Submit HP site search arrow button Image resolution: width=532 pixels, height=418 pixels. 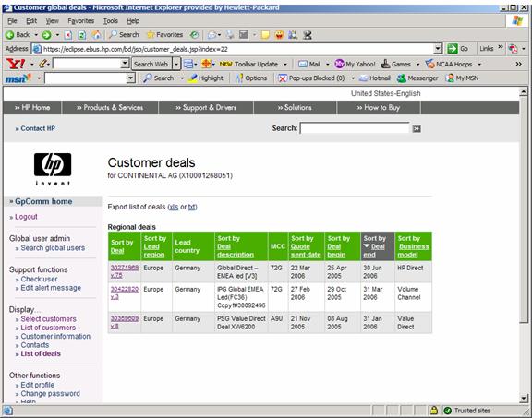click(417, 128)
